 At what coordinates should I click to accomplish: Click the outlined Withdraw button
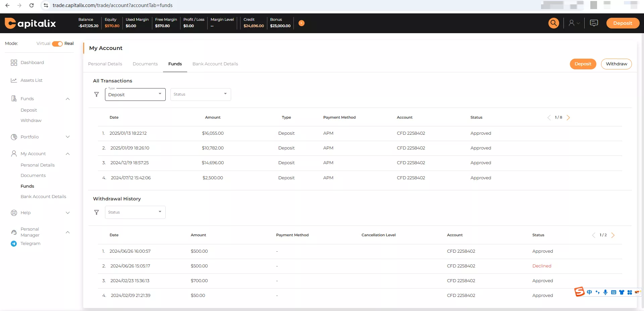(x=616, y=64)
